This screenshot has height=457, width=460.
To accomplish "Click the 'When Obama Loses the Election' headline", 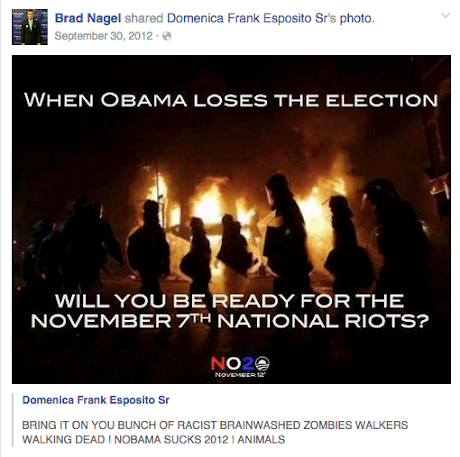I will (231, 100).
